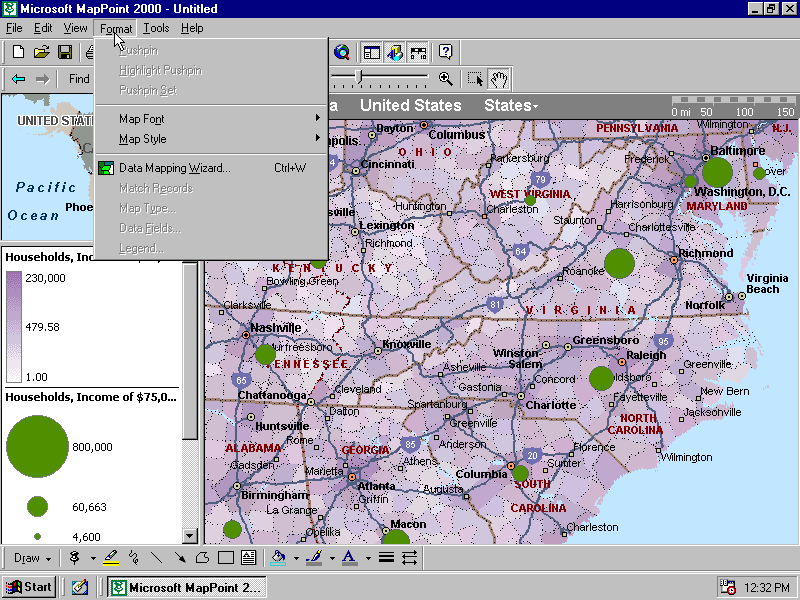
Task: Open the Tools menu
Action: [x=156, y=28]
